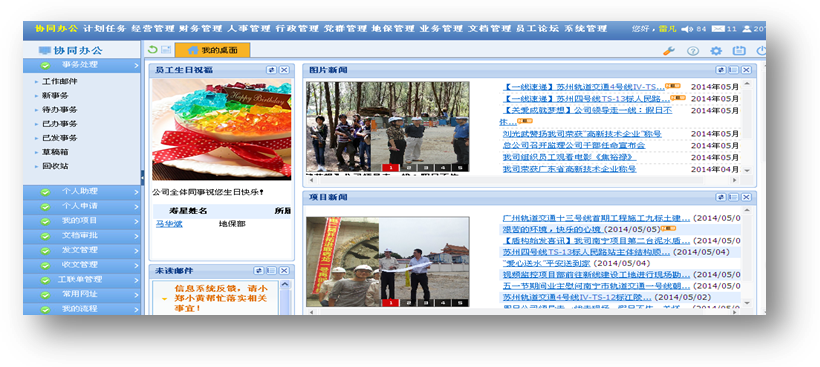The width and height of the screenshot is (820, 367).
Task: Show slide 5 in the 项目新闻 slideshow
Action: (460, 303)
